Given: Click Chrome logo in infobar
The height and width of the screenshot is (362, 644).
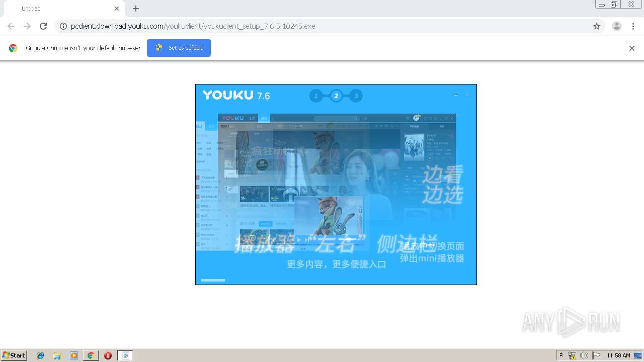Looking at the screenshot, I should [x=13, y=48].
